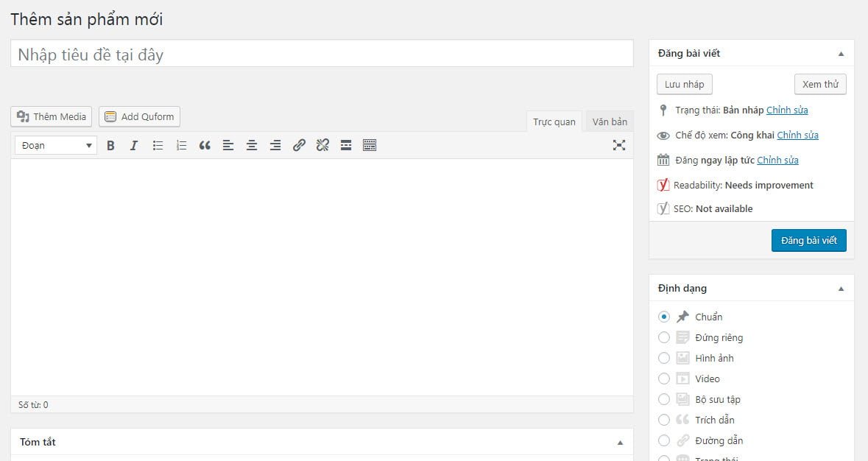Insert a bulleted list
This screenshot has height=461, width=868.
tap(158, 146)
